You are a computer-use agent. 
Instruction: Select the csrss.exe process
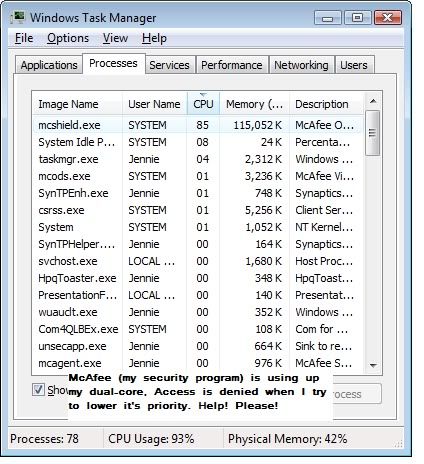click(198, 210)
